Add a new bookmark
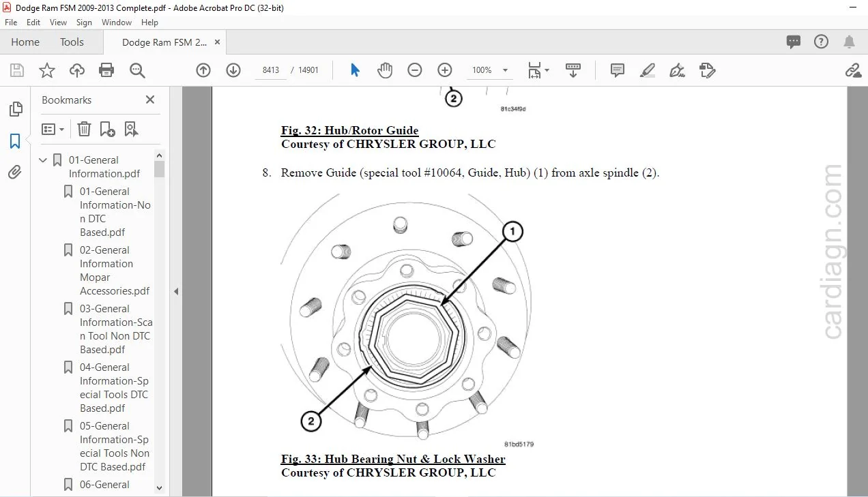This screenshot has width=868, height=497. click(107, 129)
